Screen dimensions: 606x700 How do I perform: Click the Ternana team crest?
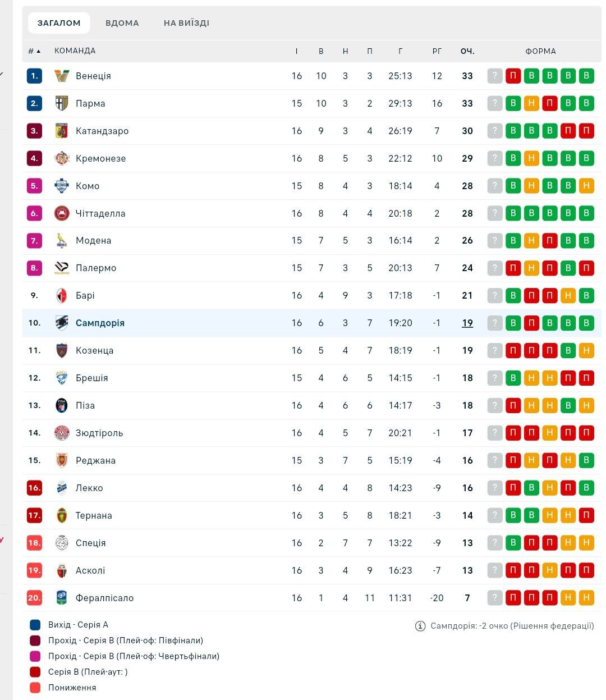tap(62, 515)
